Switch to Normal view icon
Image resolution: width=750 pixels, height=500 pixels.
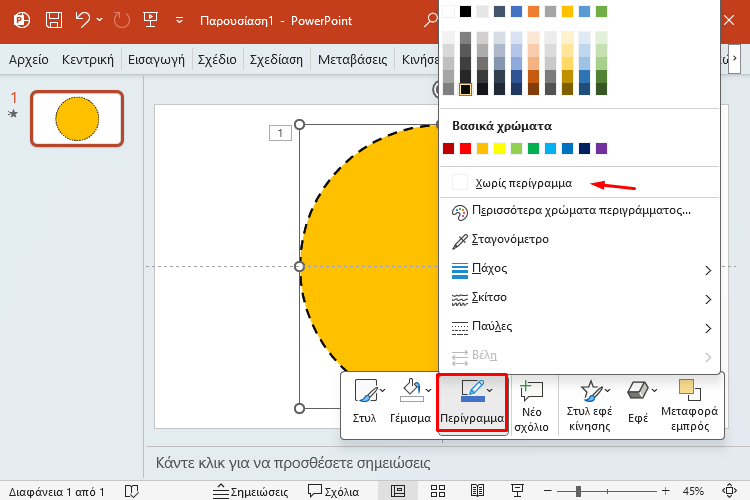[397, 491]
